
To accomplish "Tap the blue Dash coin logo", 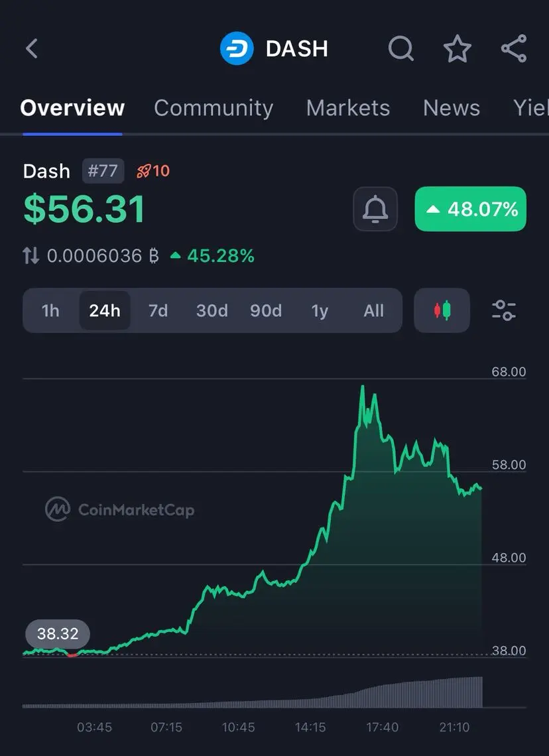I will pyautogui.click(x=237, y=48).
